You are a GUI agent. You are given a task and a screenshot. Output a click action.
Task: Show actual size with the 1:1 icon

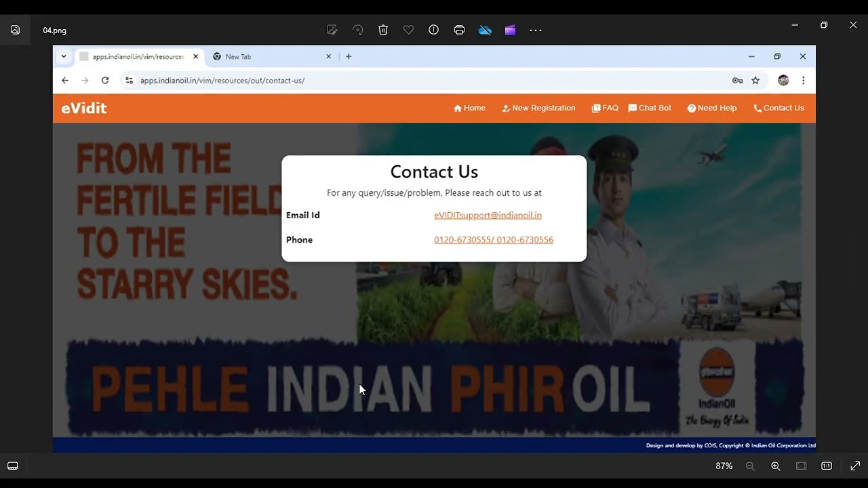point(827,466)
